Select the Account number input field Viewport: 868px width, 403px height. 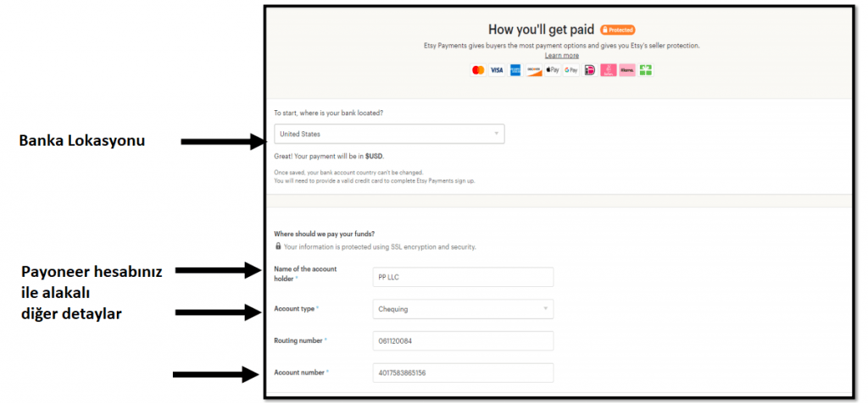[464, 373]
